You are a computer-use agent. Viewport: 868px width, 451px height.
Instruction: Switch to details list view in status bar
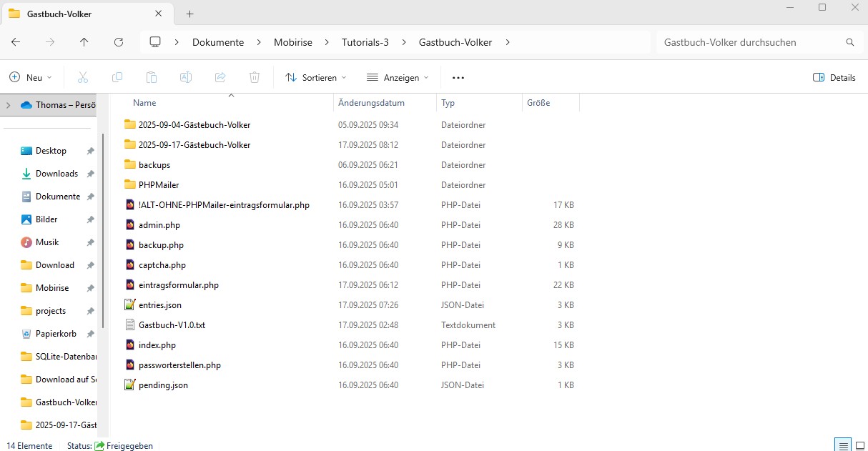click(844, 445)
